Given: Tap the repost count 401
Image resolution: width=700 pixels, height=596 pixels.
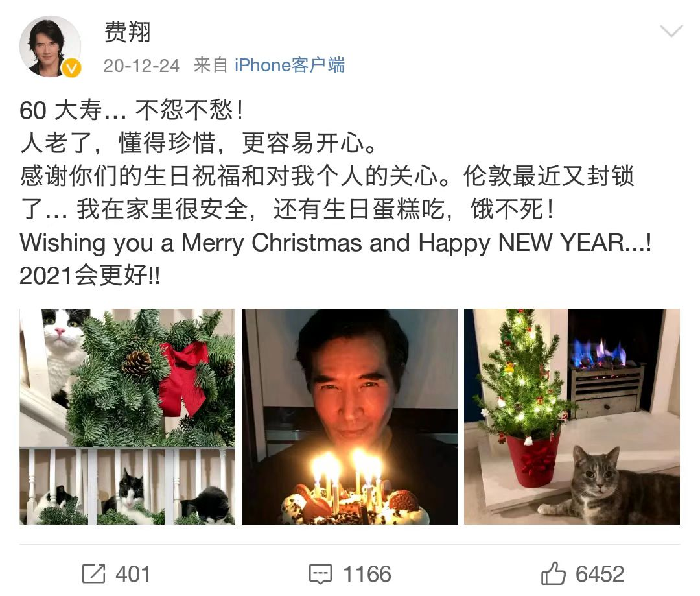Looking at the screenshot, I should click(133, 574).
